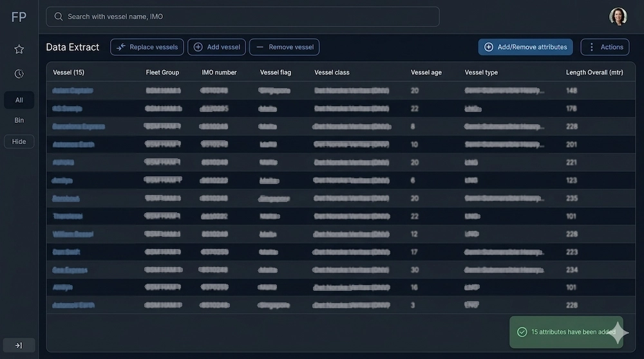Click the sparkle assistant icon
This screenshot has width=644, height=359.
(618, 332)
